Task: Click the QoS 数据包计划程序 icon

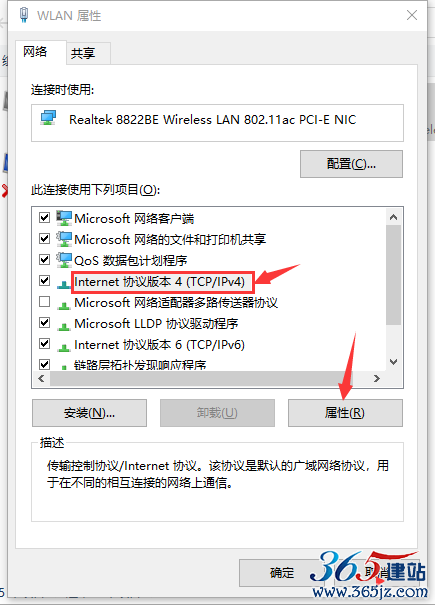Action: coord(64,260)
